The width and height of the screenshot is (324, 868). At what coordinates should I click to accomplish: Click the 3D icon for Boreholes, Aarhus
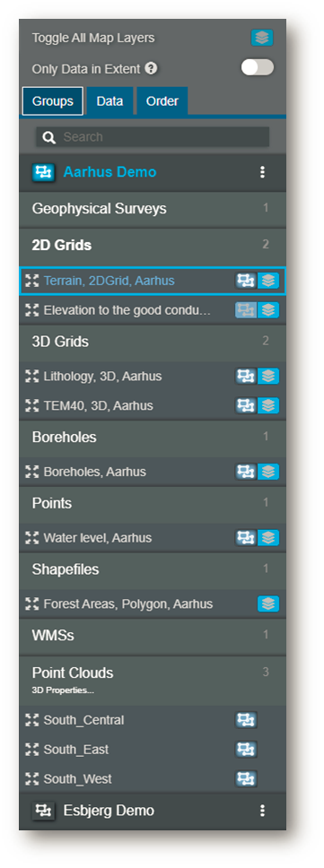point(245,472)
